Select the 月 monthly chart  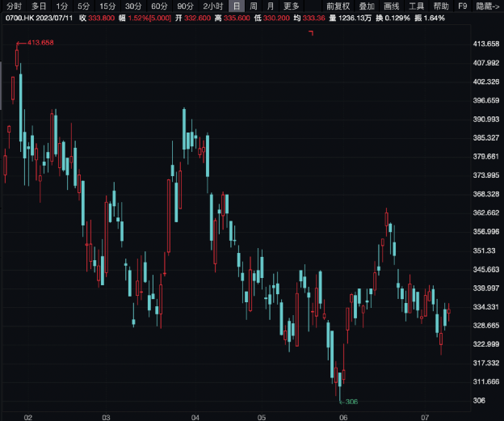coord(271,6)
